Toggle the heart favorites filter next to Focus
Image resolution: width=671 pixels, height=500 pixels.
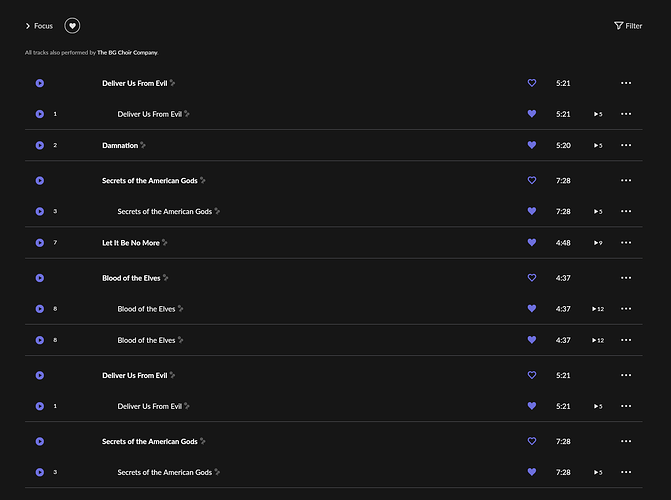click(72, 26)
